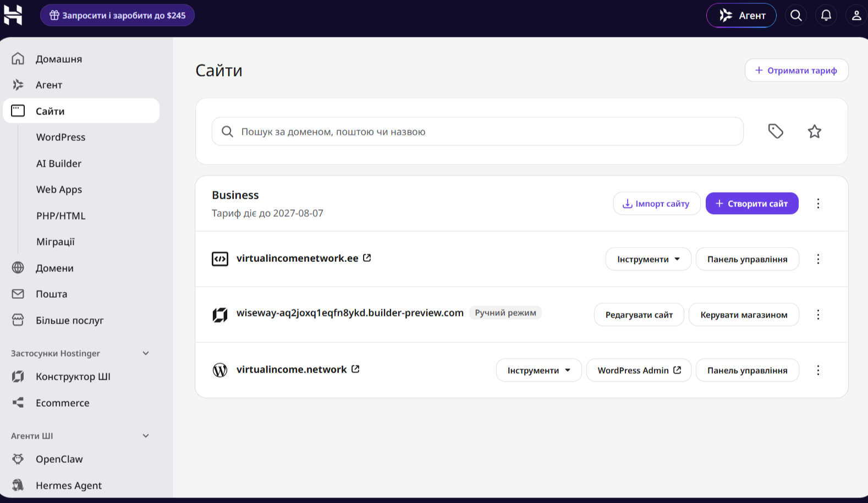
Task: Click the favorites star icon
Action: [x=815, y=131]
